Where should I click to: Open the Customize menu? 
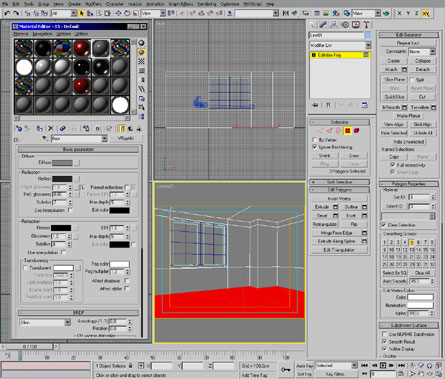tap(229, 4)
